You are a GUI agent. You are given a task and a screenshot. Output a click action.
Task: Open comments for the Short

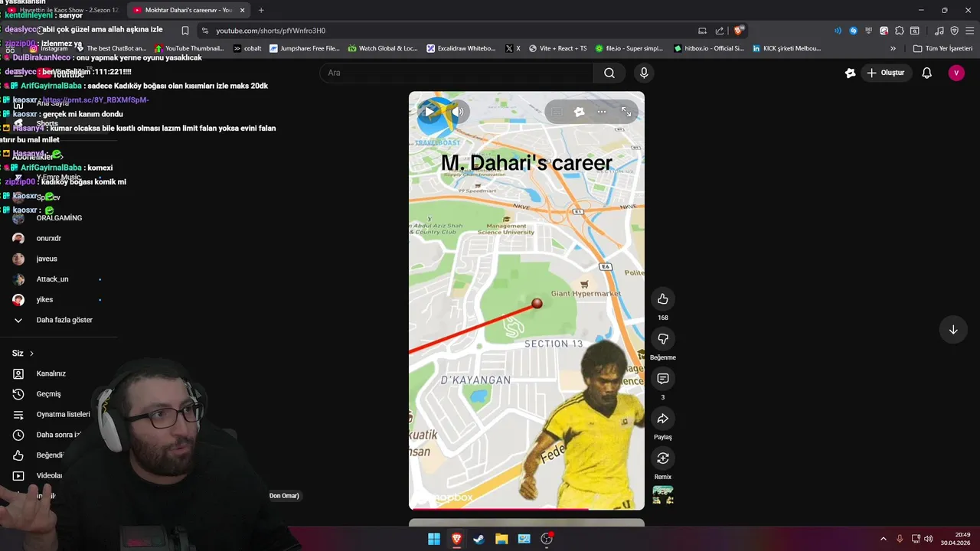pyautogui.click(x=663, y=379)
